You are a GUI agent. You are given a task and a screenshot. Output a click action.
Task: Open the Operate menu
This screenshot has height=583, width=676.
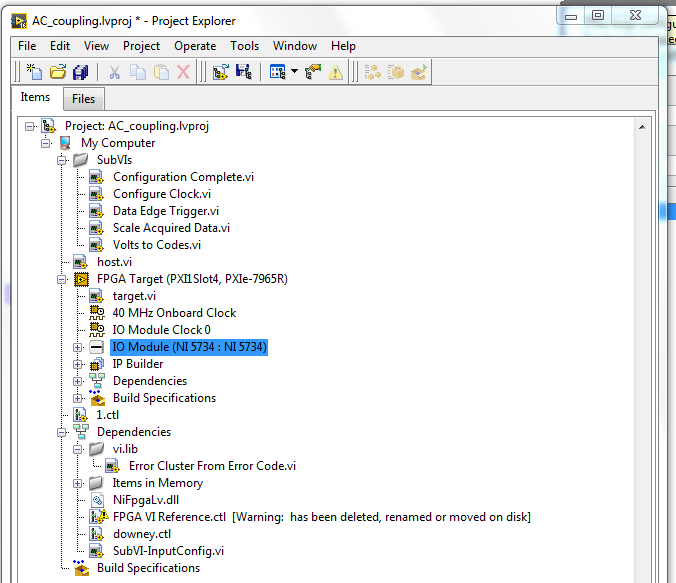(195, 46)
